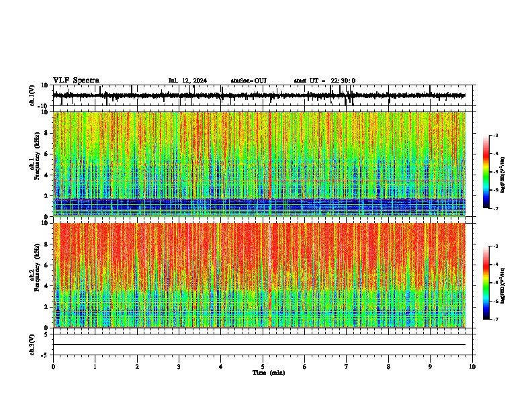This screenshot has width=532, height=411.
Task: Click the "VLF Spectra" plot title
Action: pyautogui.click(x=76, y=81)
